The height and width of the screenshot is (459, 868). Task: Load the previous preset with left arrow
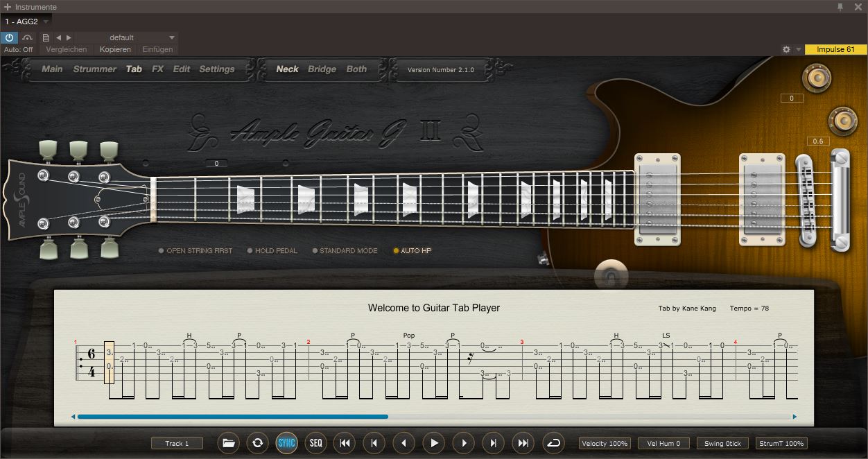point(58,37)
